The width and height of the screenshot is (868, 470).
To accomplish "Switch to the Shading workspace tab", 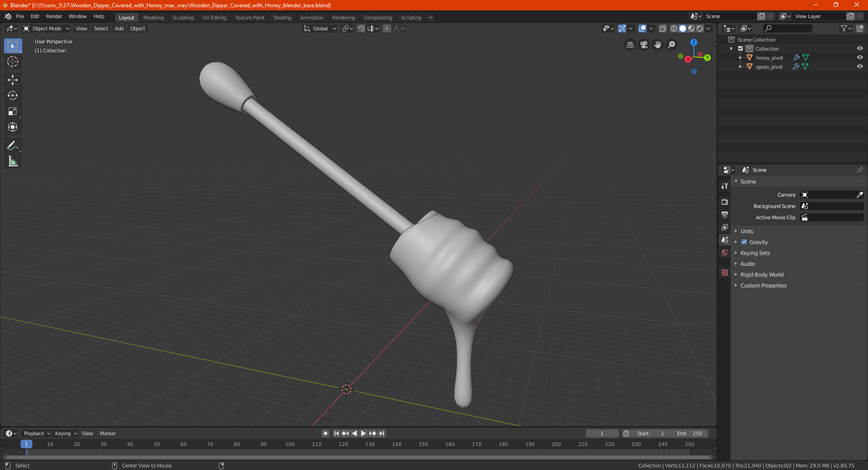I will (282, 18).
